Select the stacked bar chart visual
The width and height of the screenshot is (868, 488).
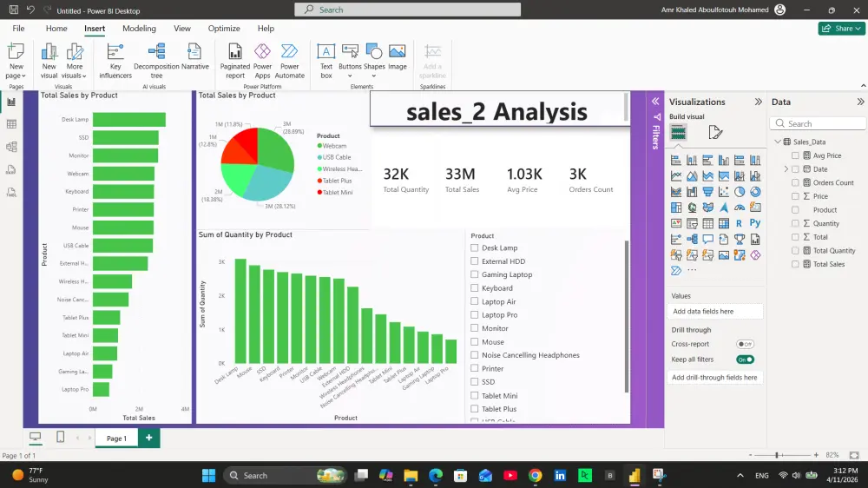[676, 160]
